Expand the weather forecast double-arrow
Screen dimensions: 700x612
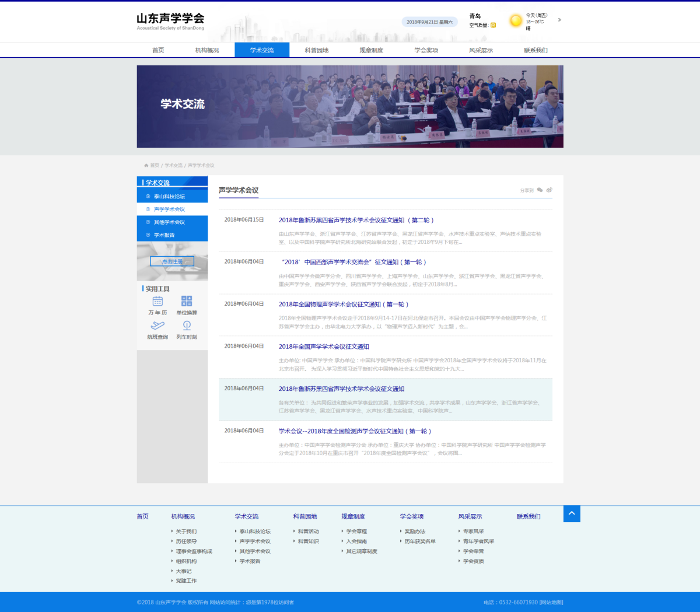pyautogui.click(x=559, y=20)
